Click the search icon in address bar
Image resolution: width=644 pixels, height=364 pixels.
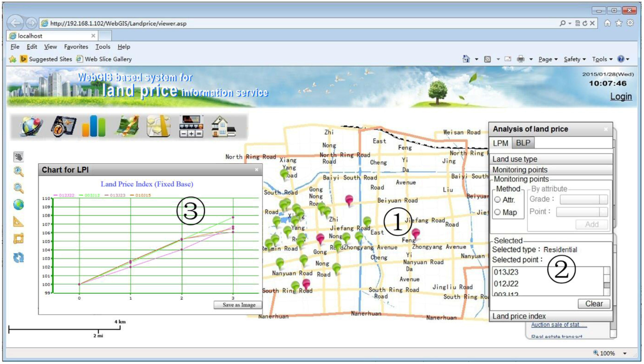point(562,23)
